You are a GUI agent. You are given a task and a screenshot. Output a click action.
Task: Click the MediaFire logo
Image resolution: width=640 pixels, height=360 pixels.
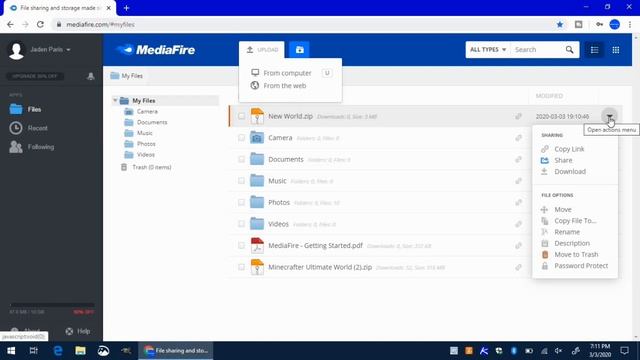pos(156,50)
